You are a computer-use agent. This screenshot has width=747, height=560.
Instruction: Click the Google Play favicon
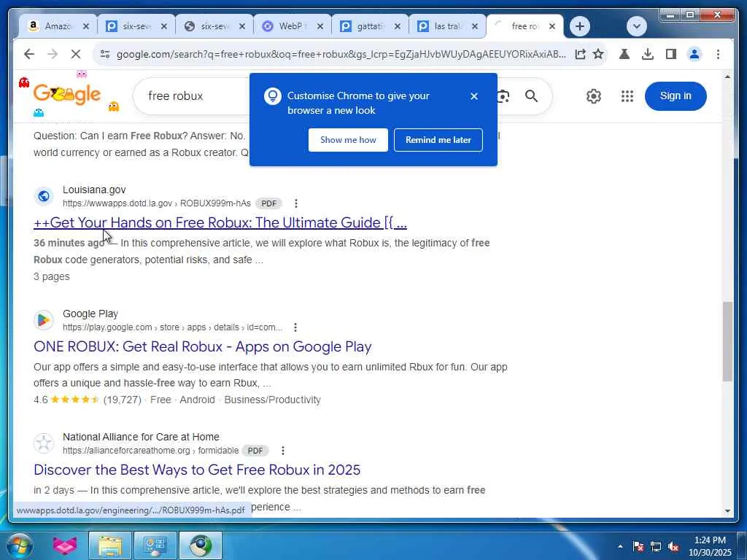[44, 320]
